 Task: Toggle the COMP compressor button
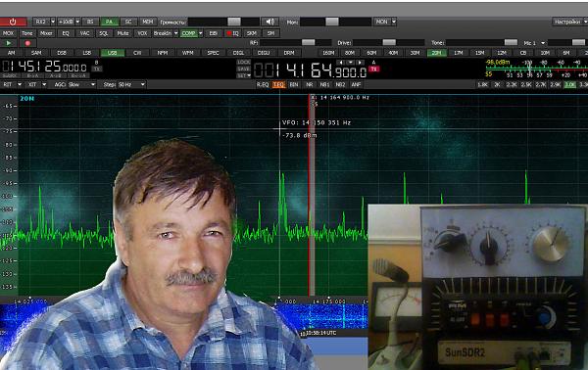(188, 33)
